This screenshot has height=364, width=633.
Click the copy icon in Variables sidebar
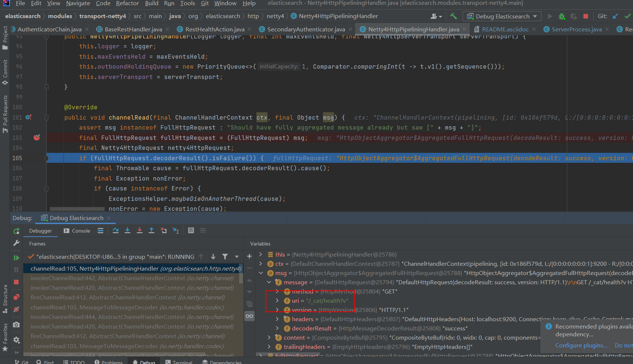249,304
